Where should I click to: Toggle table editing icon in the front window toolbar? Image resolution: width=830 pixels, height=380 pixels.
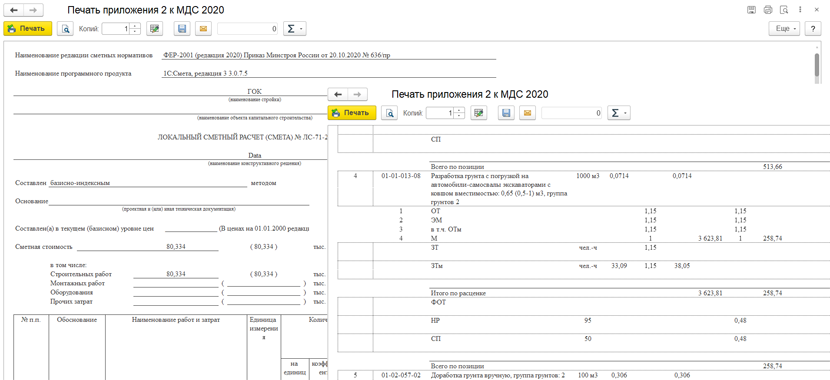click(479, 113)
